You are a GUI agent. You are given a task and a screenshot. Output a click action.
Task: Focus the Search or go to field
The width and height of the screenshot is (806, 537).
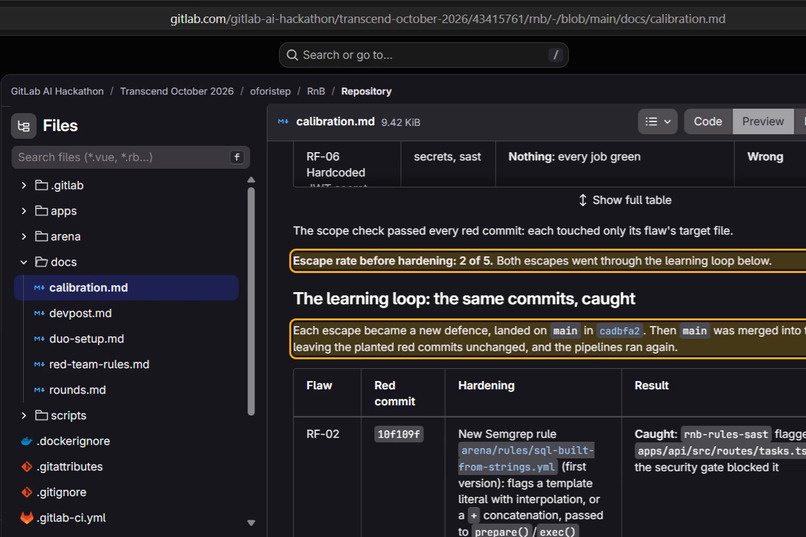coord(424,55)
